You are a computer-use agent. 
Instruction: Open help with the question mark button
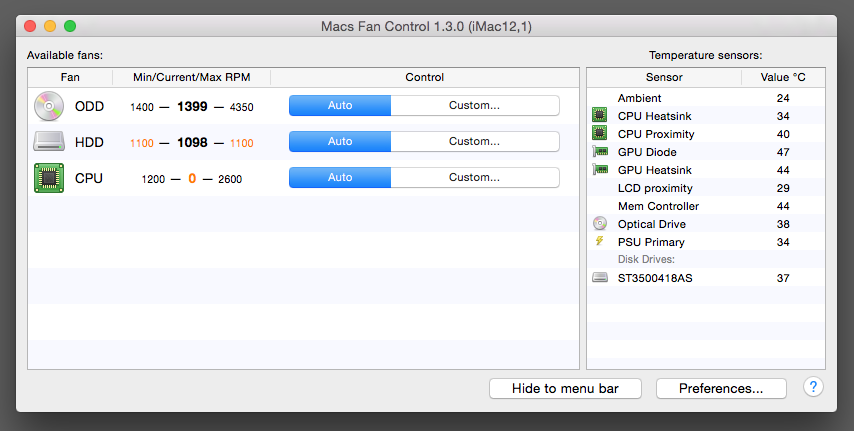813,387
